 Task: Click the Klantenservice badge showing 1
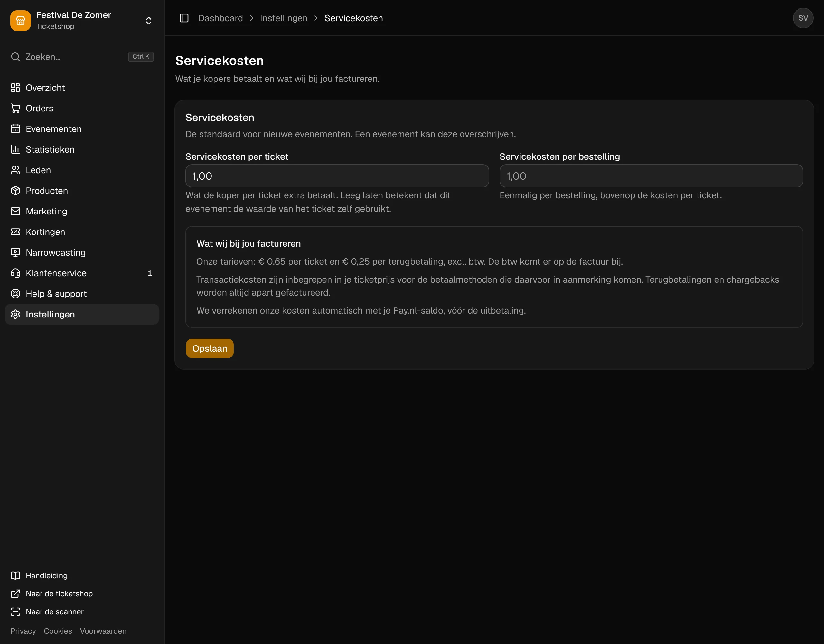pos(150,273)
